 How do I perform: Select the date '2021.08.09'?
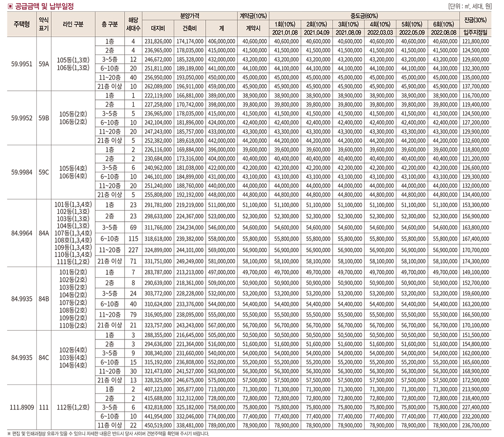[348, 33]
